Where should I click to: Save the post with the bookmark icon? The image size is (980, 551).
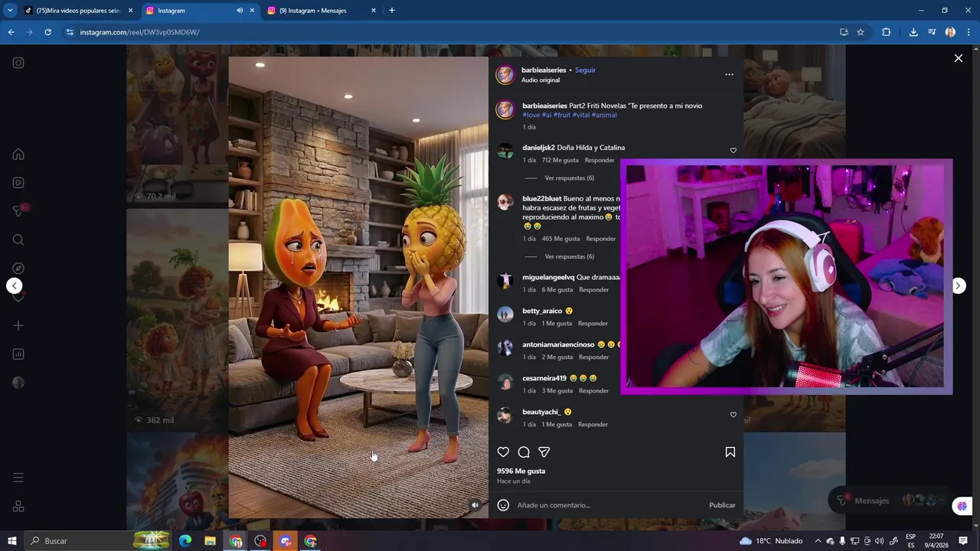(x=730, y=452)
